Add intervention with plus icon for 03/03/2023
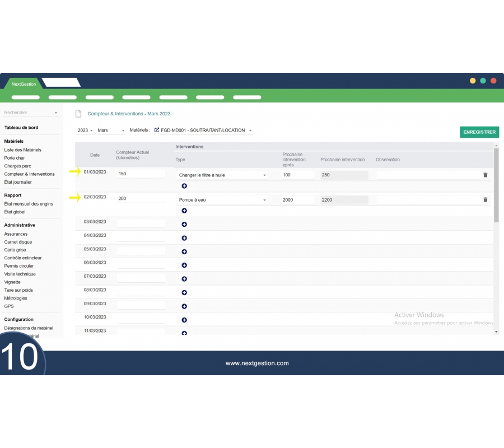 point(184,225)
